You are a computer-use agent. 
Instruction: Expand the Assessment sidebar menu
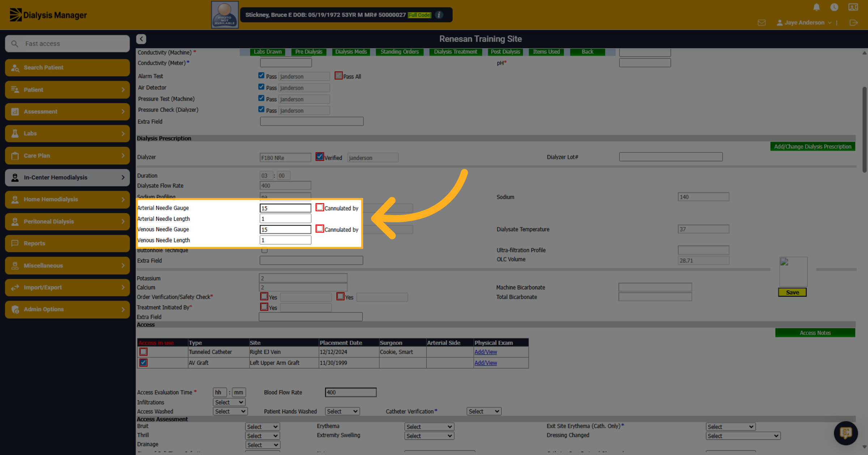point(67,111)
